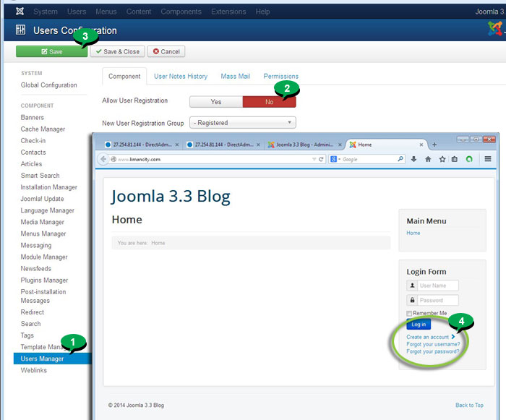The height and width of the screenshot is (420, 506).
Task: Open browser downloads arrow icon
Action: [413, 159]
